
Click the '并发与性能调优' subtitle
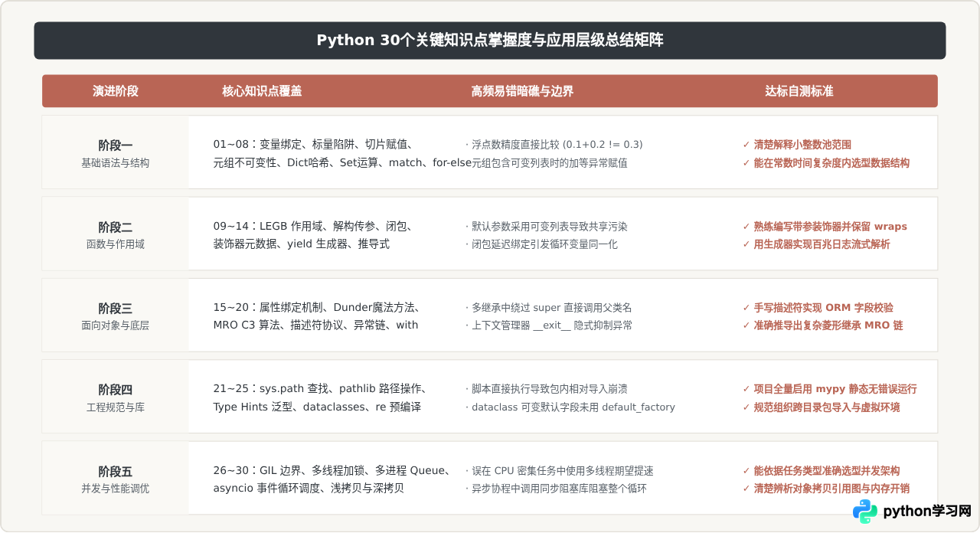click(116, 489)
